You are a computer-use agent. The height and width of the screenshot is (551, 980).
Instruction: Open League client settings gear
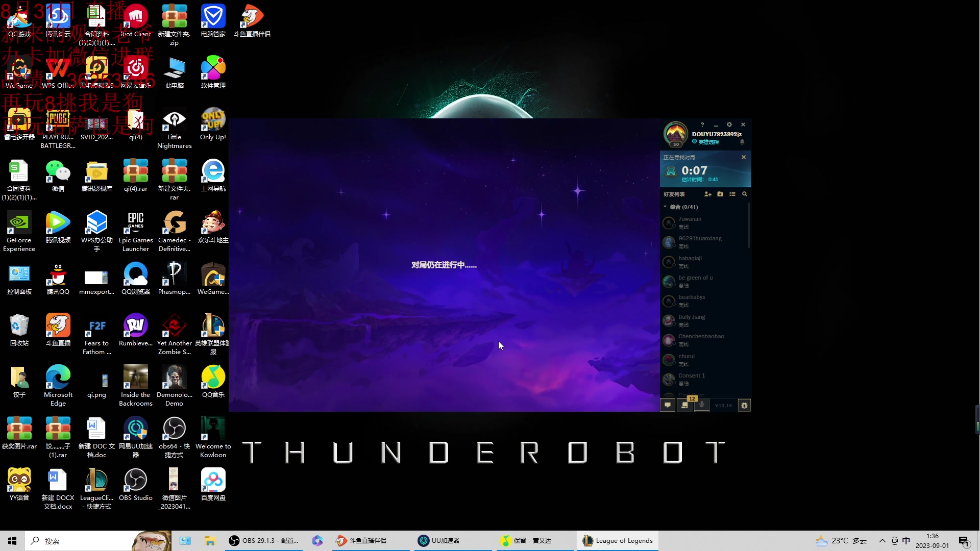click(x=729, y=124)
